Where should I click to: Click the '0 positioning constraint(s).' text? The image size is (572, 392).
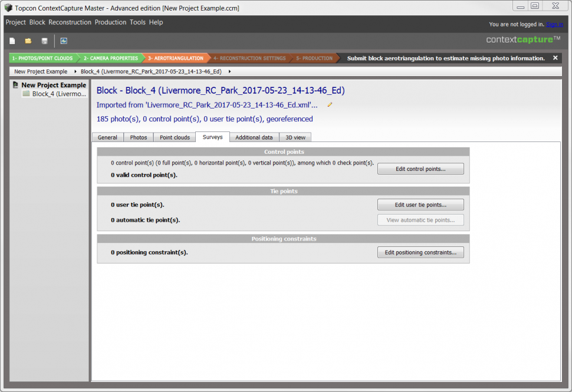[149, 252]
